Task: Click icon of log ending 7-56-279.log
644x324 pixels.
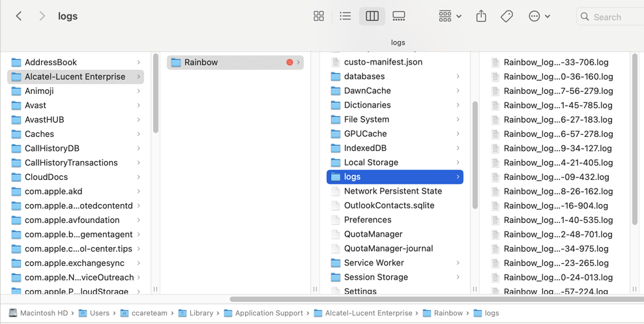Action: (x=495, y=91)
